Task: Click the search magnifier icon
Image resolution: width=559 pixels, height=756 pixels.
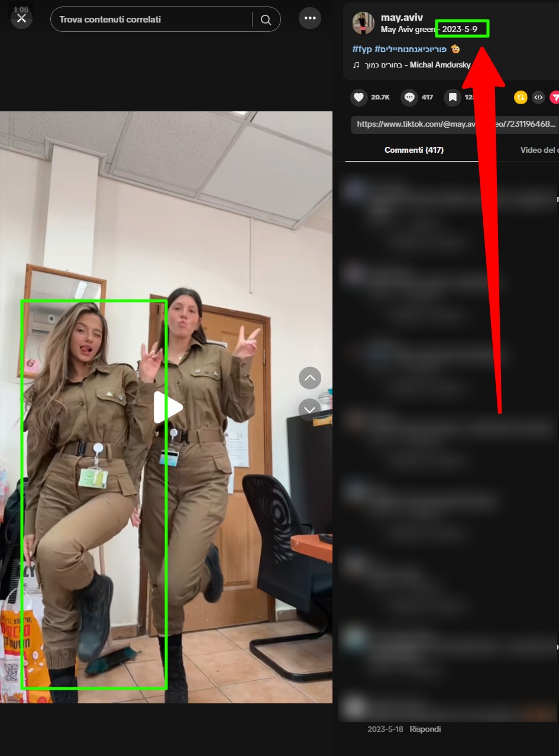Action: [x=266, y=20]
